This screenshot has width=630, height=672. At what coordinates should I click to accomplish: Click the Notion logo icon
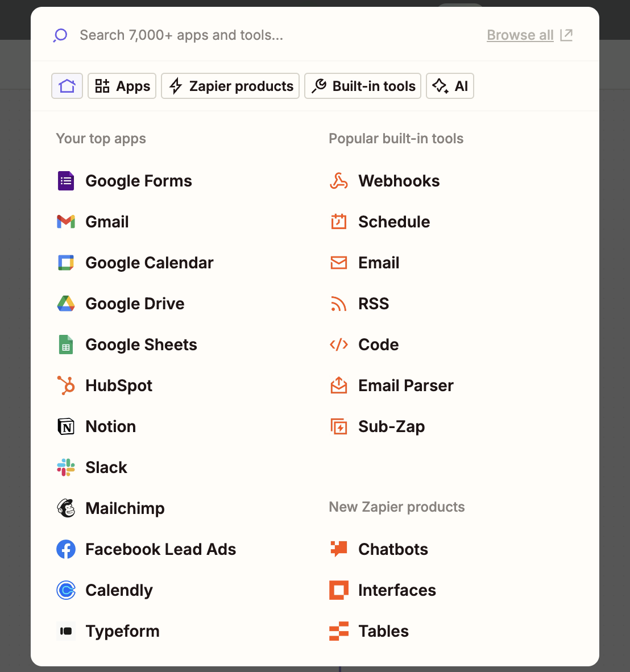(66, 426)
